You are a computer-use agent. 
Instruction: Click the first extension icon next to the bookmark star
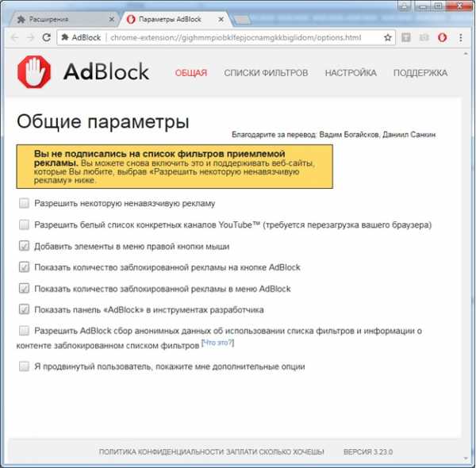pyautogui.click(x=406, y=37)
